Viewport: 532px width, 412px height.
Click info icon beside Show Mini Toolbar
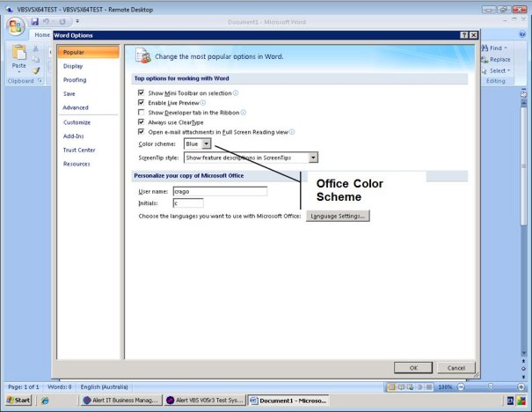click(236, 92)
